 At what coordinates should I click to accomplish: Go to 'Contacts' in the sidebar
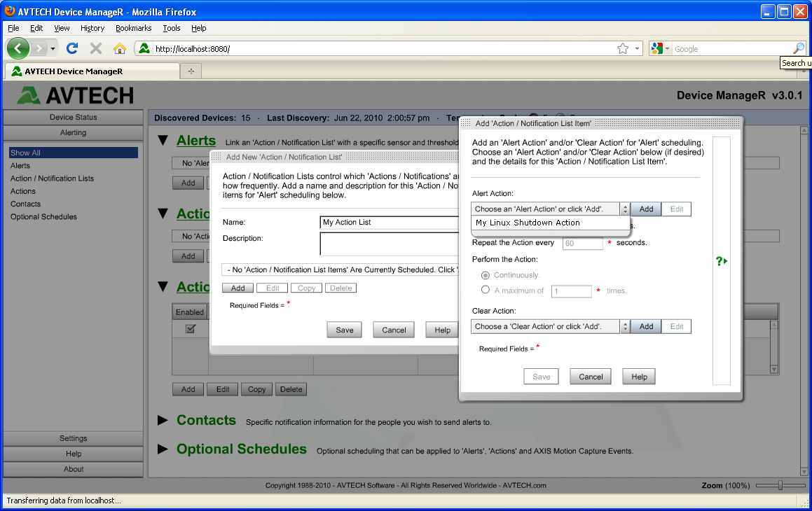25,204
